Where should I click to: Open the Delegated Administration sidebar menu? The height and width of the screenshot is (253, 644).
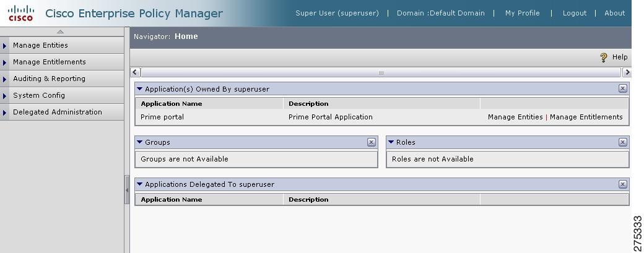62,113
